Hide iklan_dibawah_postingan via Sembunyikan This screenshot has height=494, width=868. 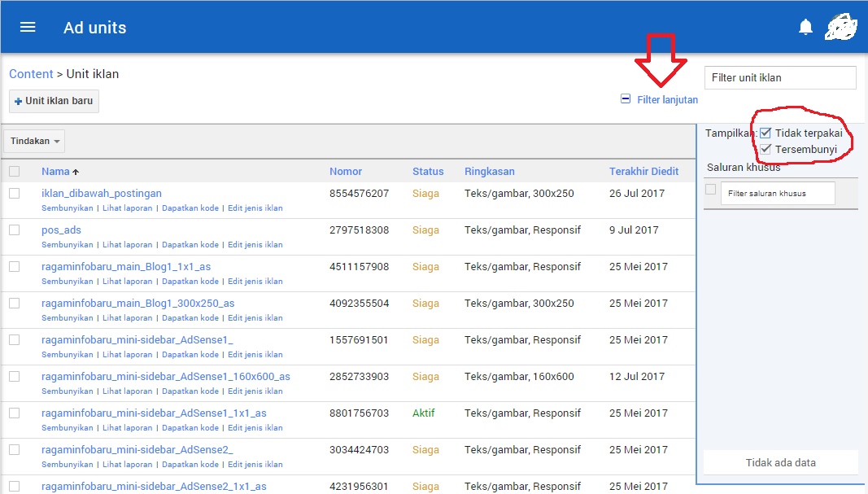click(x=67, y=208)
